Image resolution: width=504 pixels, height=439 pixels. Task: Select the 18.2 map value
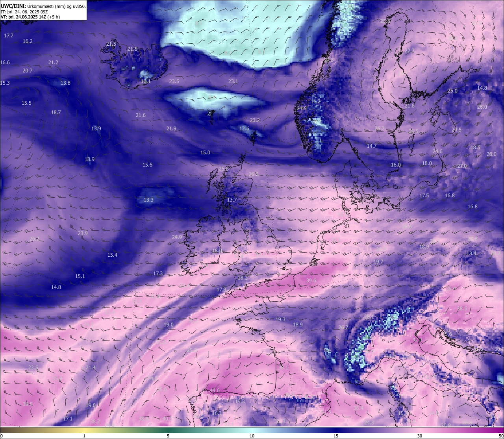[243, 278]
